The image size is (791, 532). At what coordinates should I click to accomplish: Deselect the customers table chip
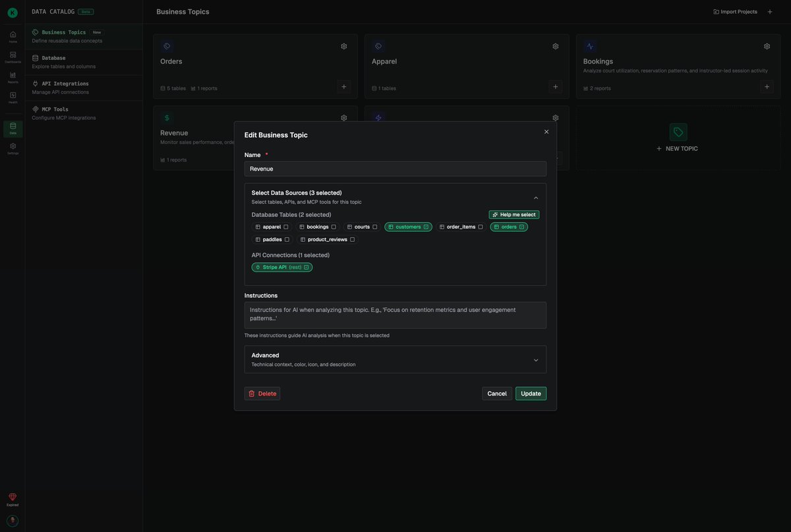click(x=409, y=227)
